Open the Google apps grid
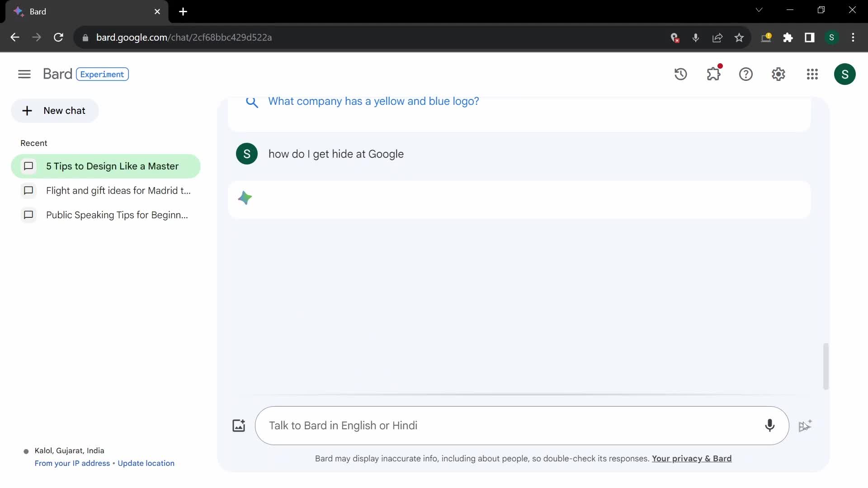Screen dimensions: 868x488 pyautogui.click(x=812, y=74)
